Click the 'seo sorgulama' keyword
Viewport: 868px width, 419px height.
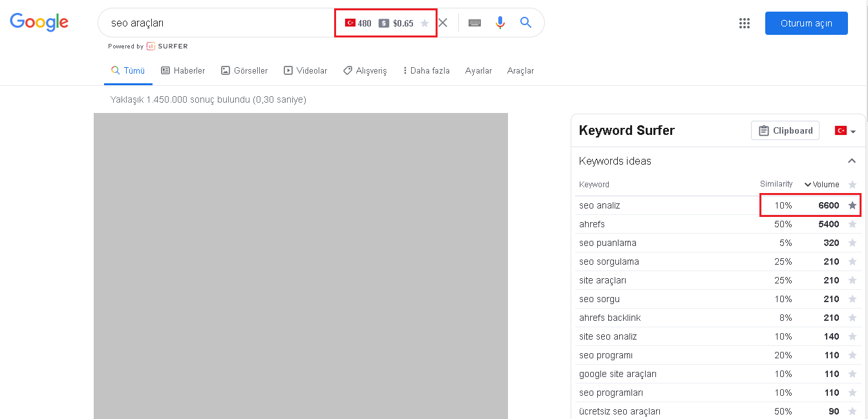609,261
